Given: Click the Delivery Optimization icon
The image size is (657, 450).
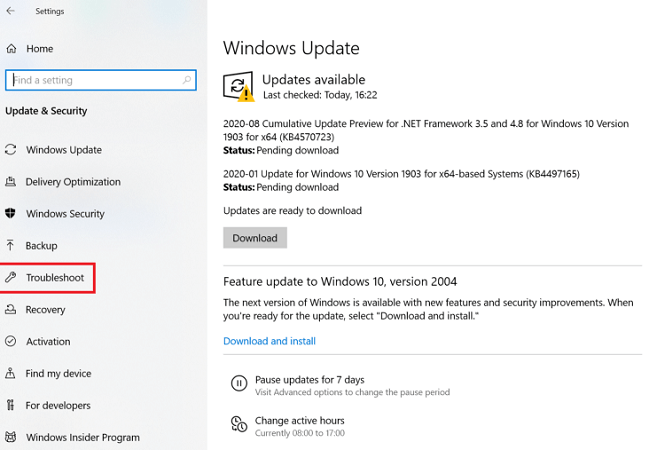Looking at the screenshot, I should pyautogui.click(x=11, y=182).
